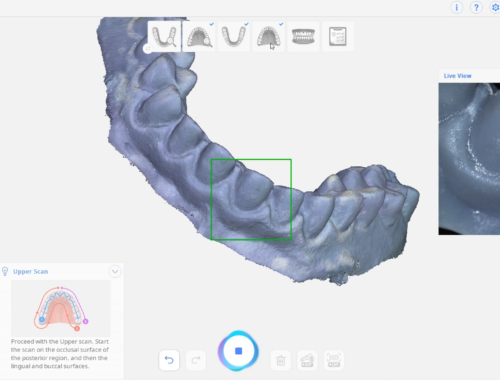Click the swap arrows icon beside first stage
Screen dimensions: 500x380
pyautogui.click(x=147, y=49)
